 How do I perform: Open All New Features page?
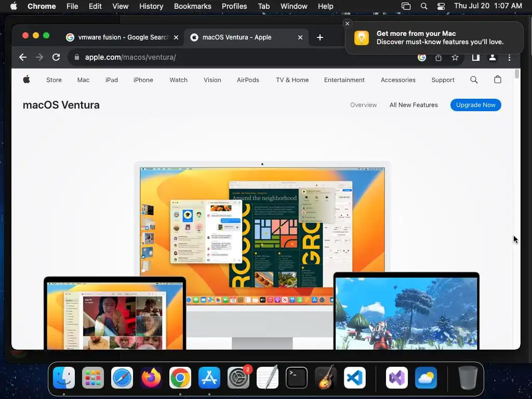point(414,105)
